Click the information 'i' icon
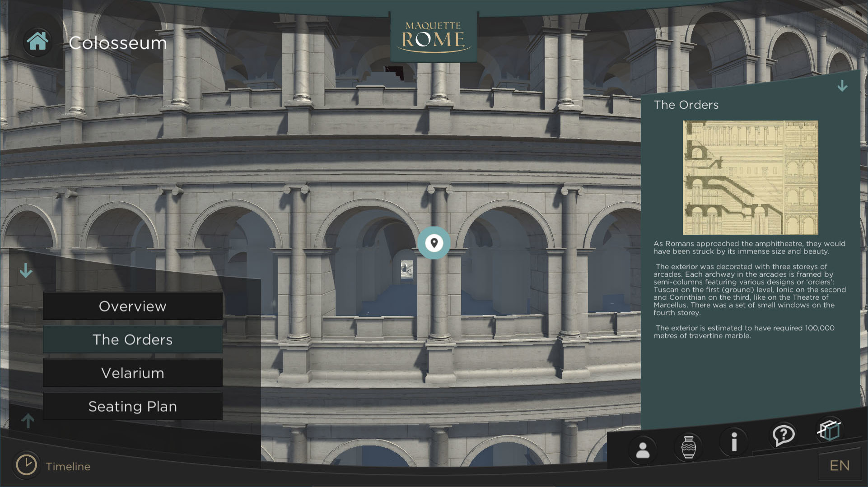This screenshot has height=487, width=868. [x=734, y=442]
